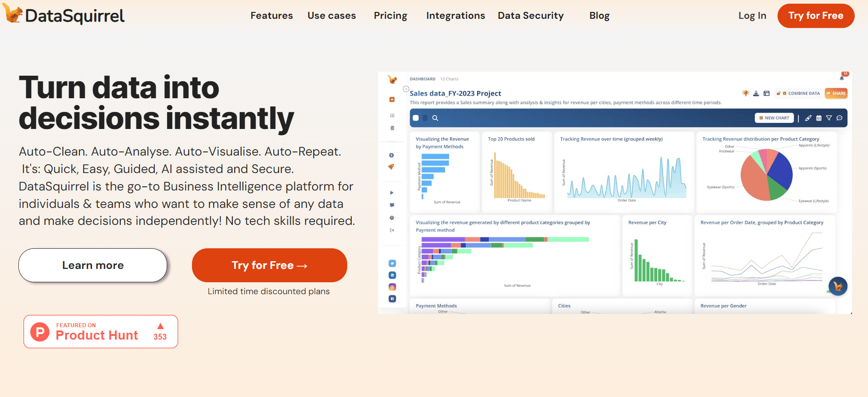This screenshot has height=397, width=868.
Task: Open the Revenue by Payment Methods chart
Action: click(x=445, y=172)
